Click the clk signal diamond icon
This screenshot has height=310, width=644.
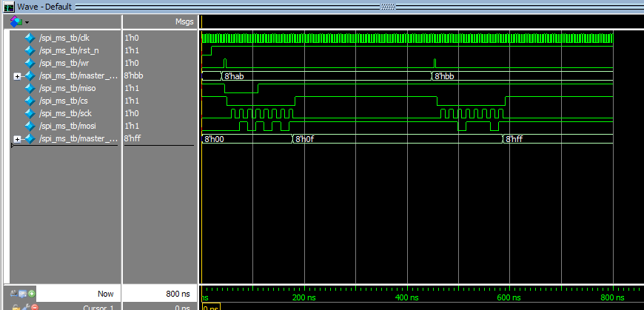tap(30, 38)
